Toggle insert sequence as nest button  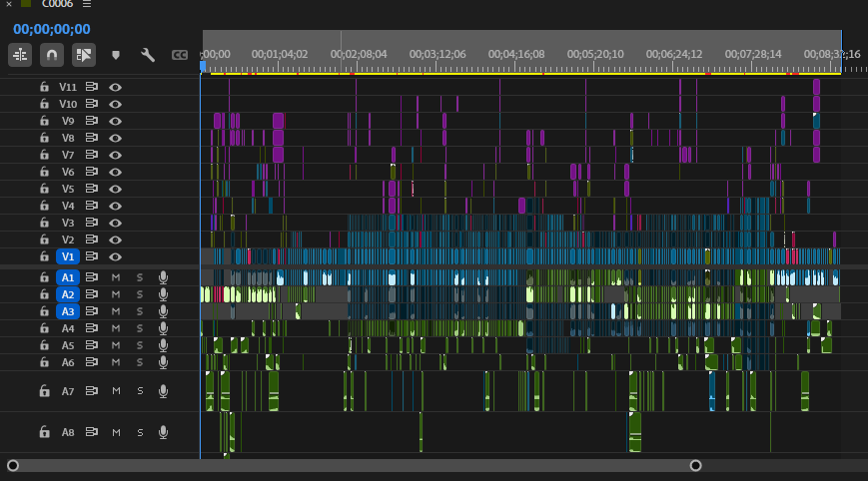click(x=20, y=55)
